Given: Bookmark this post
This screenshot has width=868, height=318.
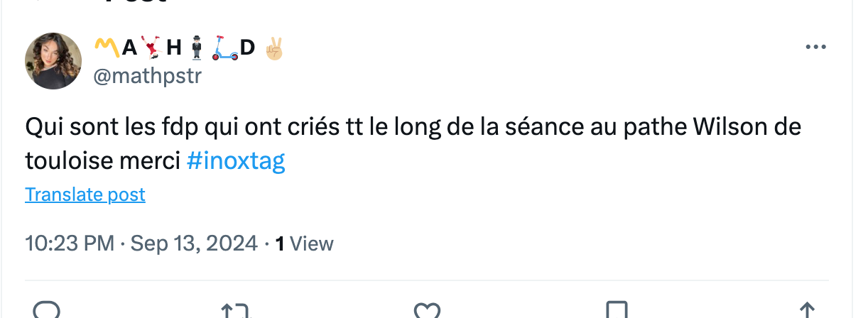Looking at the screenshot, I should [x=615, y=310].
